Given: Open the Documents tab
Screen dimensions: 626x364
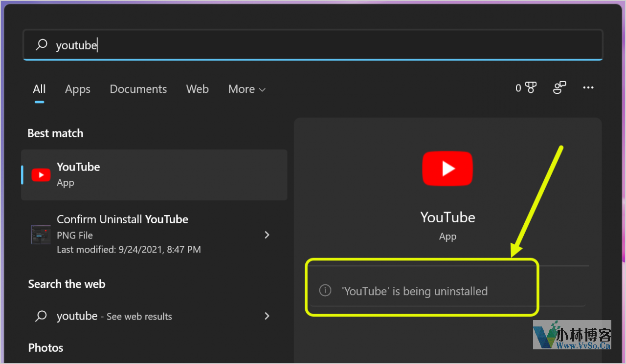Looking at the screenshot, I should (x=138, y=89).
